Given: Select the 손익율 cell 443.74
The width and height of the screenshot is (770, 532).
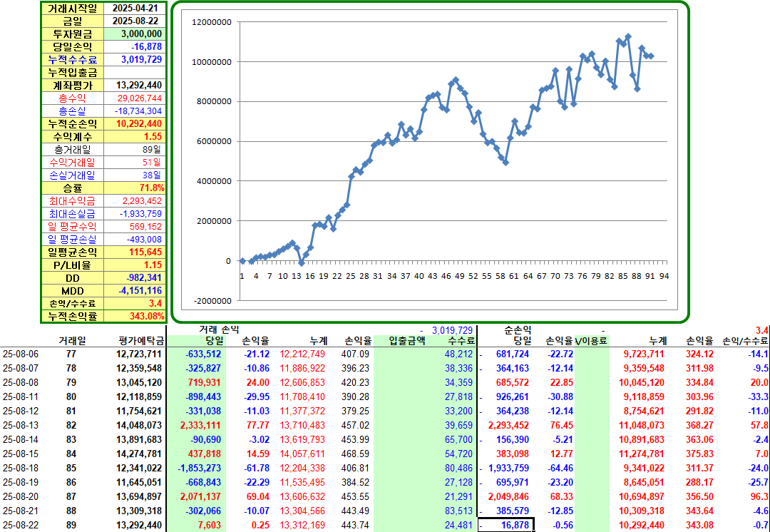Looking at the screenshot, I should (355, 525).
